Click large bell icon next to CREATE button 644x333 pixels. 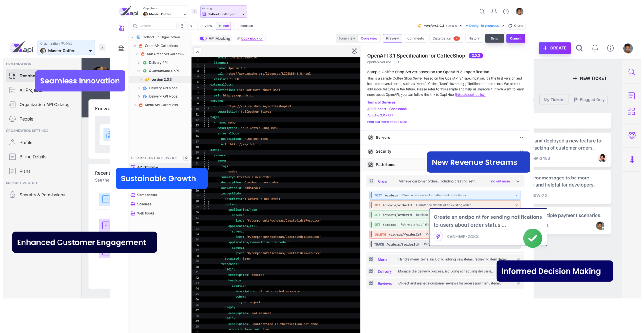pos(595,48)
